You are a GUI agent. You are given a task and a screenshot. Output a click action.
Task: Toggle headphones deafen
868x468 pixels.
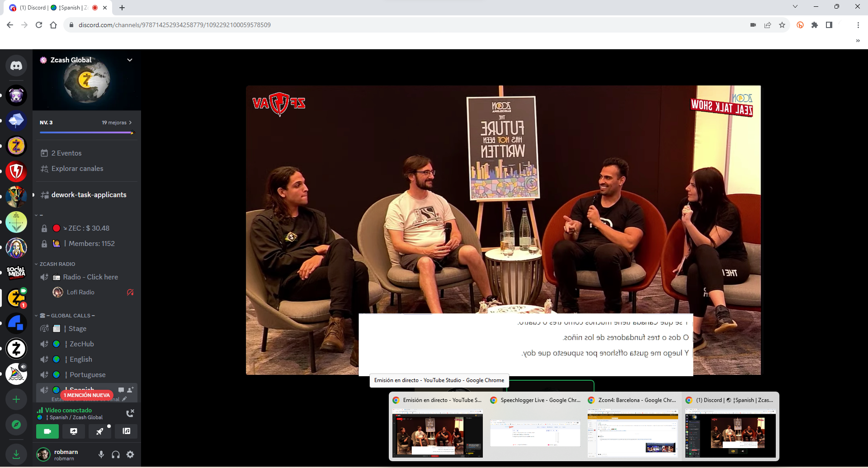pos(116,454)
